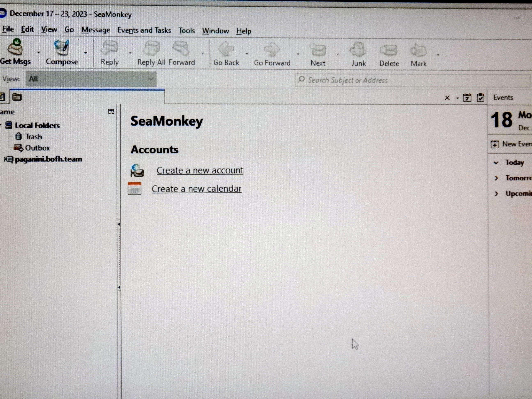Open the Events and Tasks menu
The width and height of the screenshot is (532, 399).
[x=144, y=30]
